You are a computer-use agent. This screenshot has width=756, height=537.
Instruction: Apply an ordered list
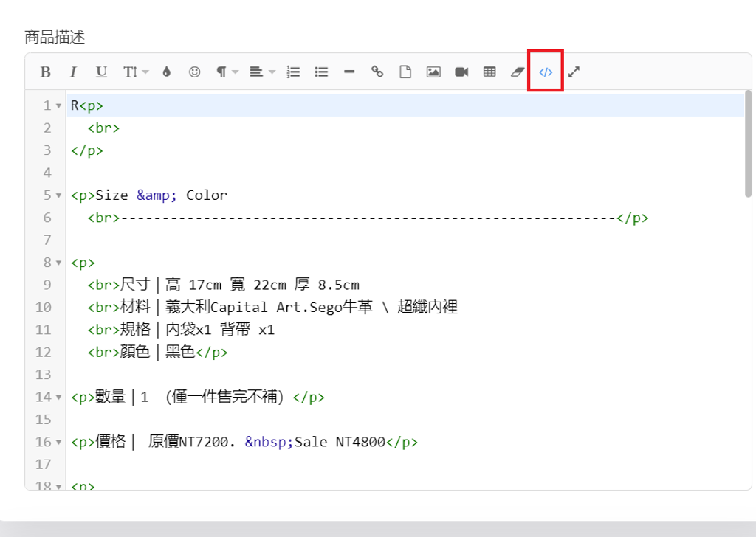pos(293,72)
